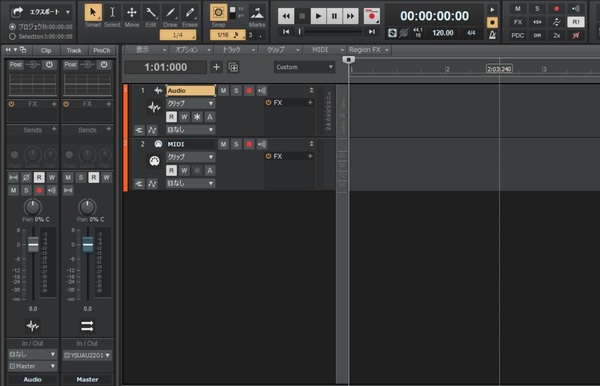Open the MIDI menu in track view
Viewport: 600px width, 386px height.
point(324,50)
